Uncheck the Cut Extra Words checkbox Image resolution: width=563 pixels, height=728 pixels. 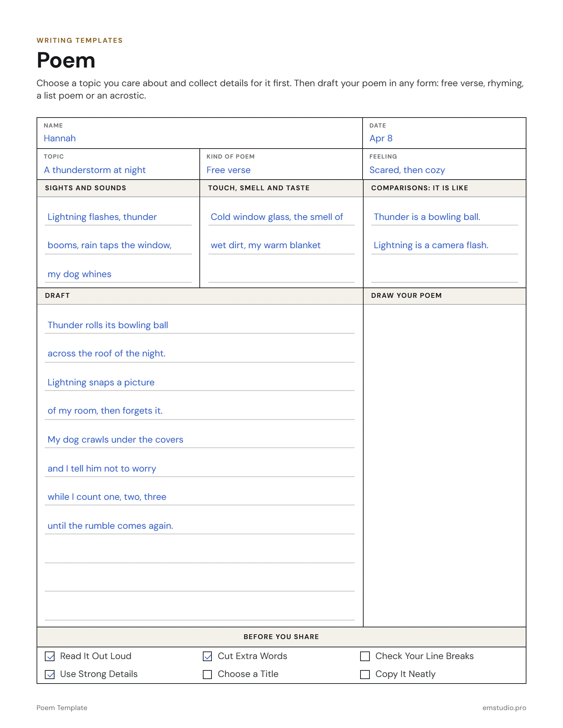click(207, 656)
